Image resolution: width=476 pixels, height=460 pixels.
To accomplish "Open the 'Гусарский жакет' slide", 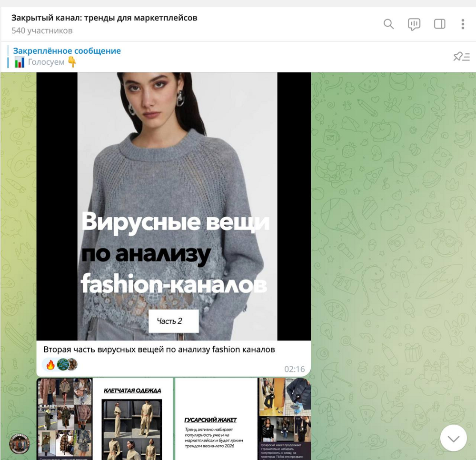I will 216,418.
